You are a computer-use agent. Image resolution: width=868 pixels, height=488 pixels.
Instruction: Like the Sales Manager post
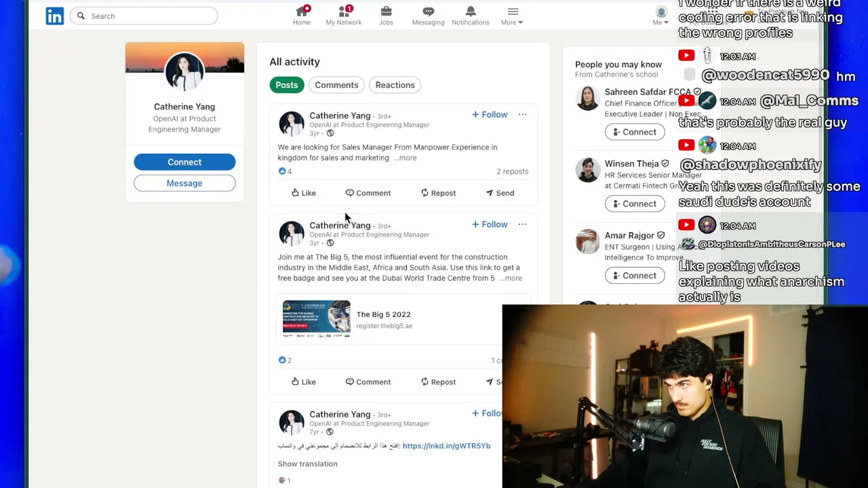(x=303, y=193)
